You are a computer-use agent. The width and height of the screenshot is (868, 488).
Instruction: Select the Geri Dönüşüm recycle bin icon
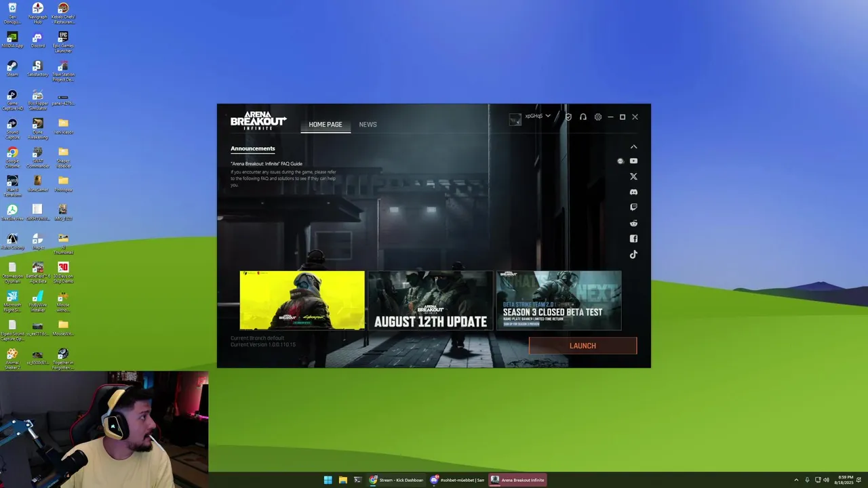pyautogui.click(x=12, y=13)
